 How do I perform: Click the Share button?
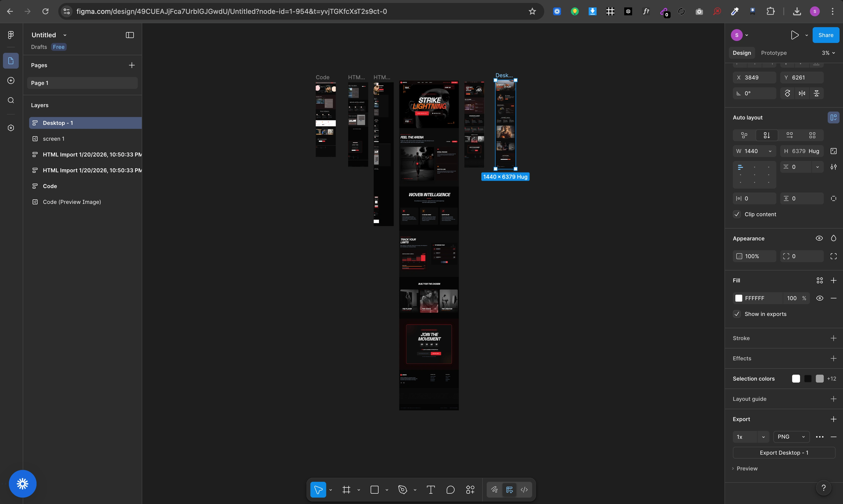tap(825, 35)
